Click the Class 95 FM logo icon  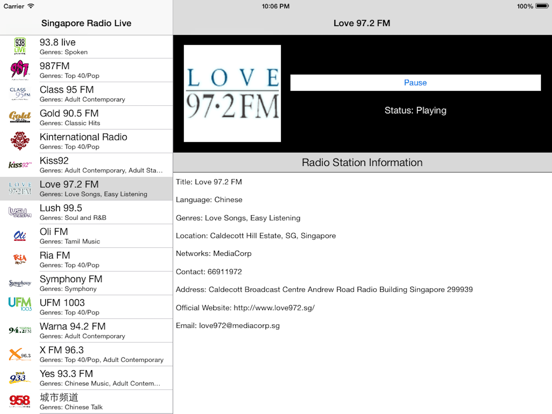[20, 93]
